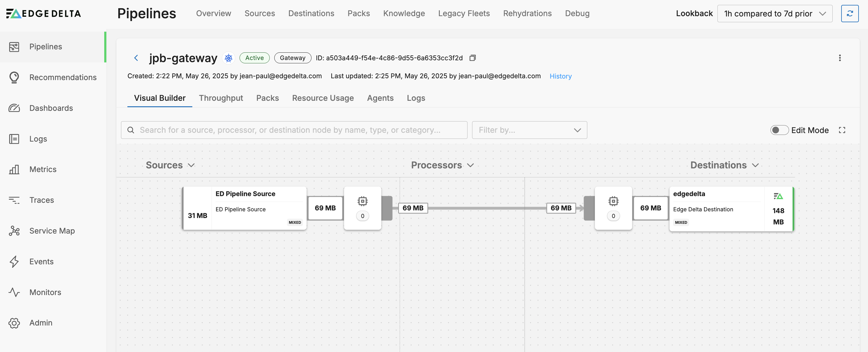This screenshot has width=868, height=352.
Task: Switch to the Throughput tab
Action: (x=221, y=98)
